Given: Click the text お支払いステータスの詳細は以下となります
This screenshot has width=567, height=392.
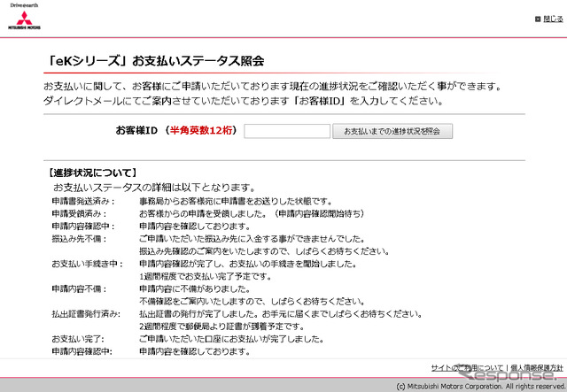Looking at the screenshot, I should coord(154,188).
